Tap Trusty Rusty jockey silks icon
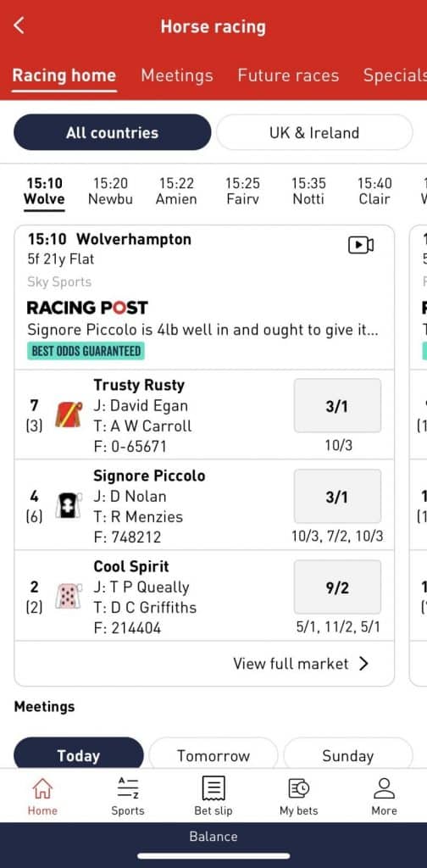This screenshot has height=868, width=427. 69,415
